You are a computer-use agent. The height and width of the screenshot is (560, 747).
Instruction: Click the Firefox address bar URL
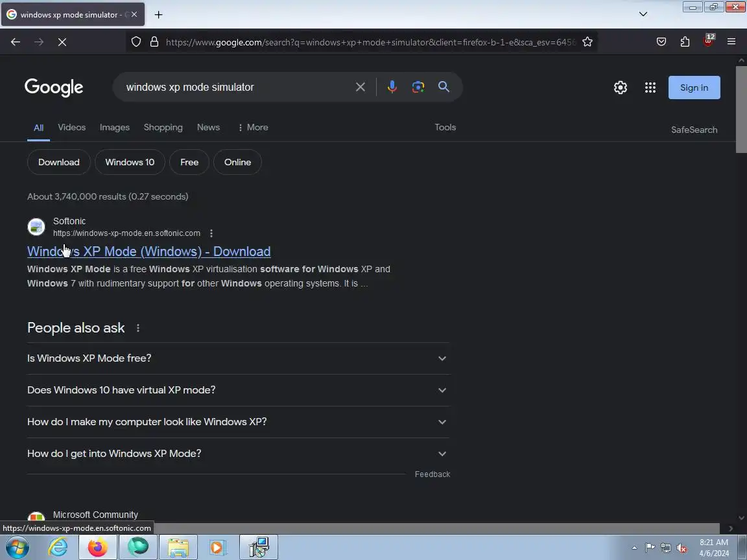coord(370,42)
